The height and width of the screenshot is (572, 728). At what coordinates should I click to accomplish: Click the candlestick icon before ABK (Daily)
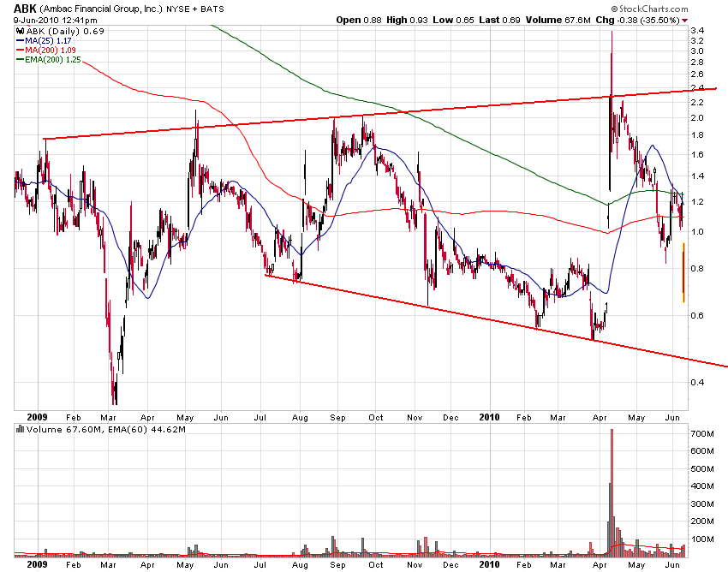20,31
